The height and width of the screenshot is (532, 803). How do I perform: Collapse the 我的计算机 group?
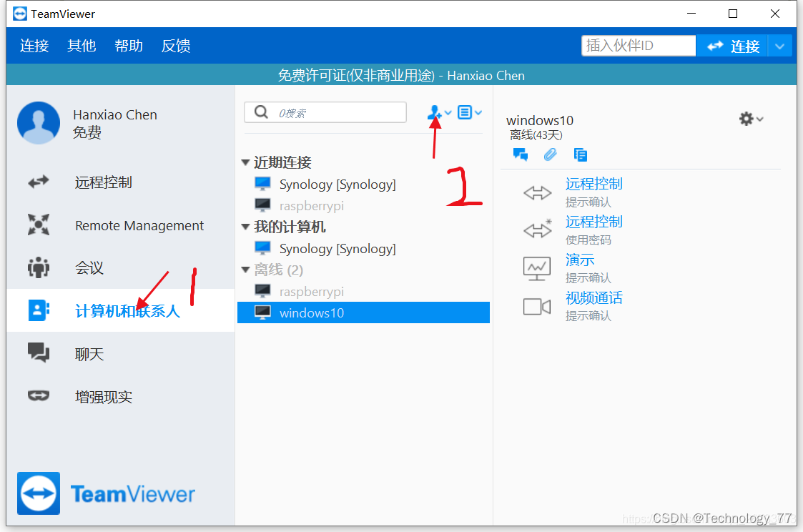click(x=245, y=227)
